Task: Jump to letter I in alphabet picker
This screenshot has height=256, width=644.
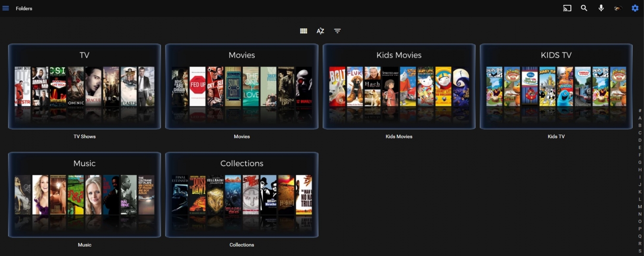Action: click(640, 177)
